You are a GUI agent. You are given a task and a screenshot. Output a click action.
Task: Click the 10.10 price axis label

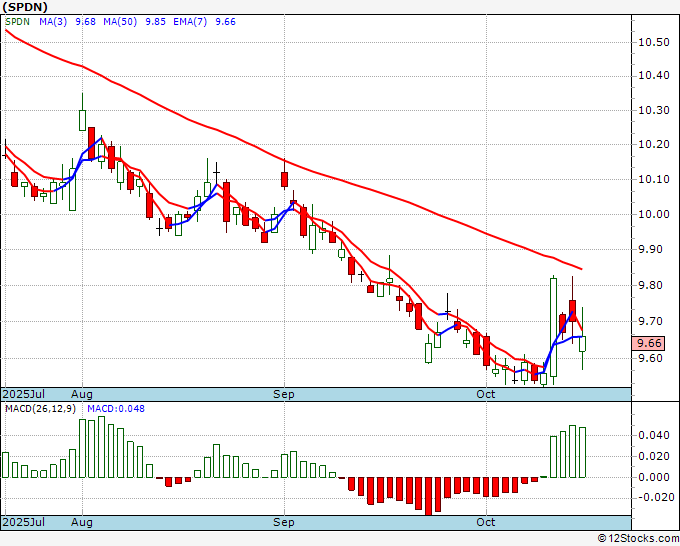point(654,179)
